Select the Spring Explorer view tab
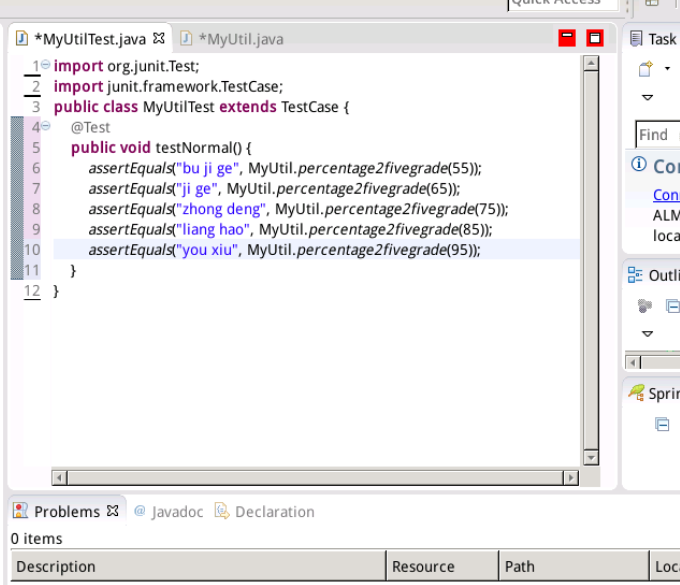 click(654, 393)
